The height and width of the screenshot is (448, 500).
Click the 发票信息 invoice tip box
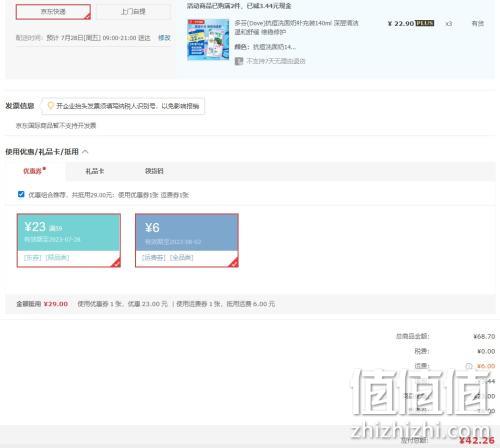coord(123,106)
